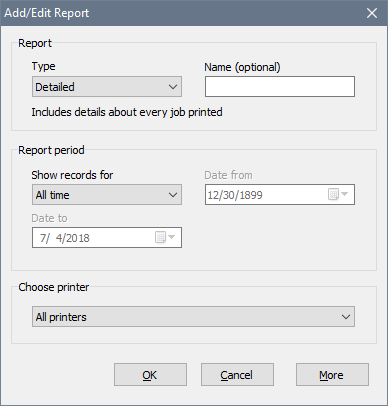The width and height of the screenshot is (388, 406).
Task: Click the Name (optional) text field
Action: click(x=280, y=87)
